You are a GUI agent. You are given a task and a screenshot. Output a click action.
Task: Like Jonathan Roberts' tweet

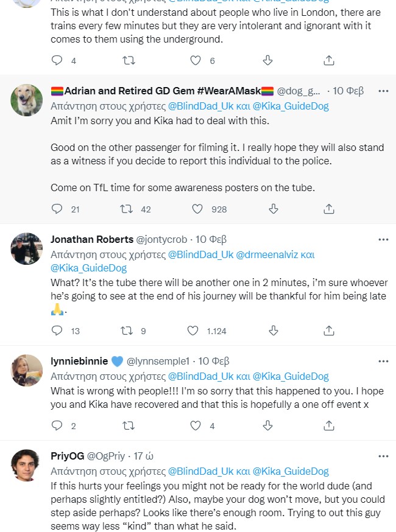point(193,331)
